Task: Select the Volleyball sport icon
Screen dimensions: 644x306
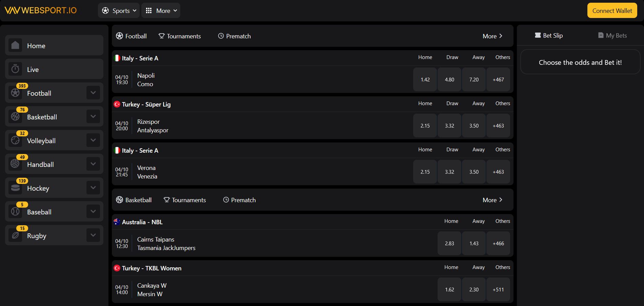Action: click(x=15, y=140)
